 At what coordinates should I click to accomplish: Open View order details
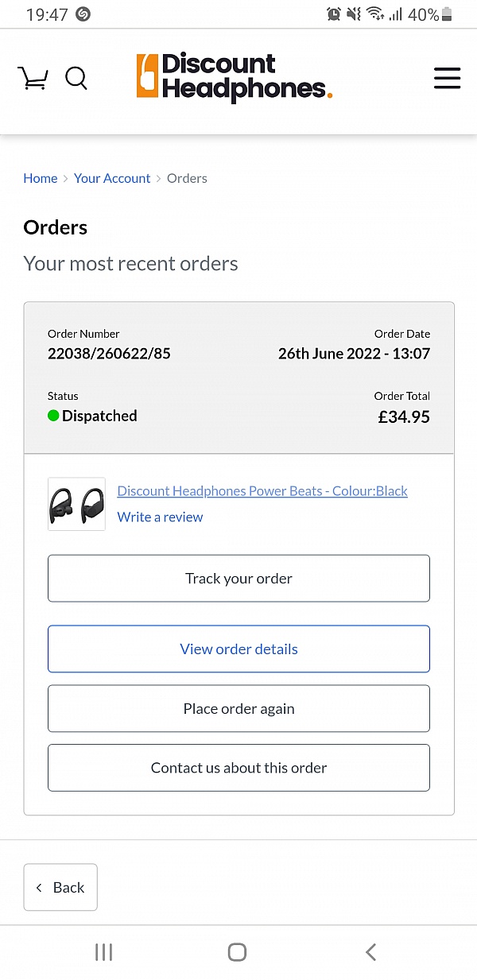(x=238, y=649)
